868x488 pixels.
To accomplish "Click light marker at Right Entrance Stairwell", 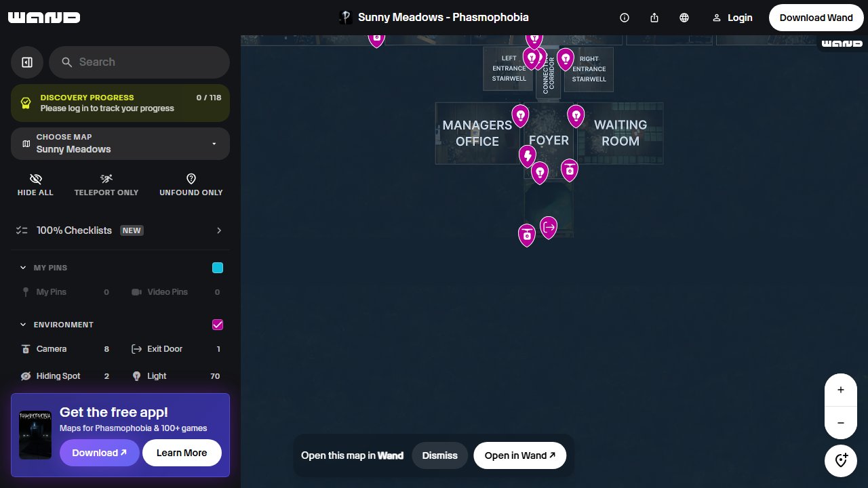I will 566,59.
